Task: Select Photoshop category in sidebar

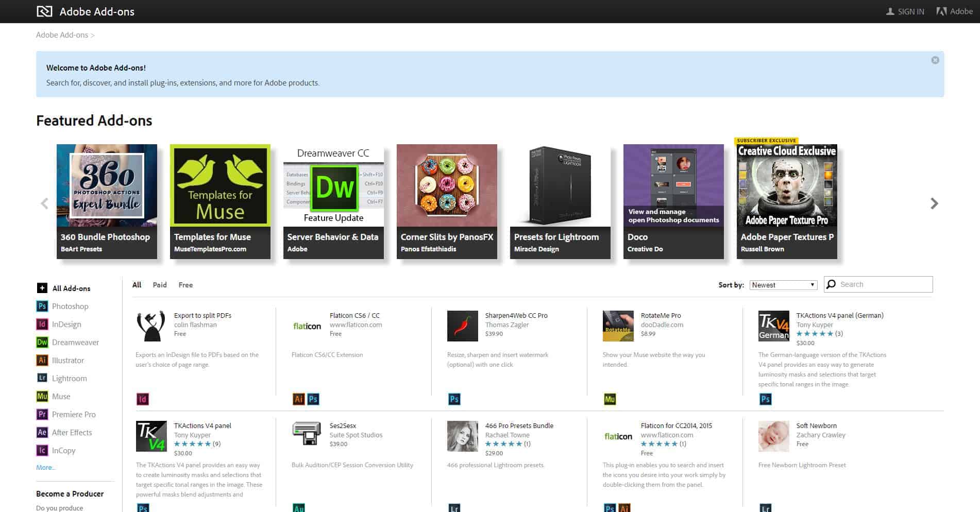Action: pyautogui.click(x=70, y=306)
